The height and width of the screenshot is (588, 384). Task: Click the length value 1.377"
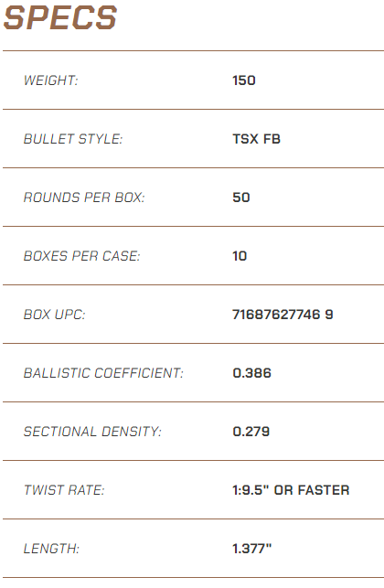pos(252,549)
